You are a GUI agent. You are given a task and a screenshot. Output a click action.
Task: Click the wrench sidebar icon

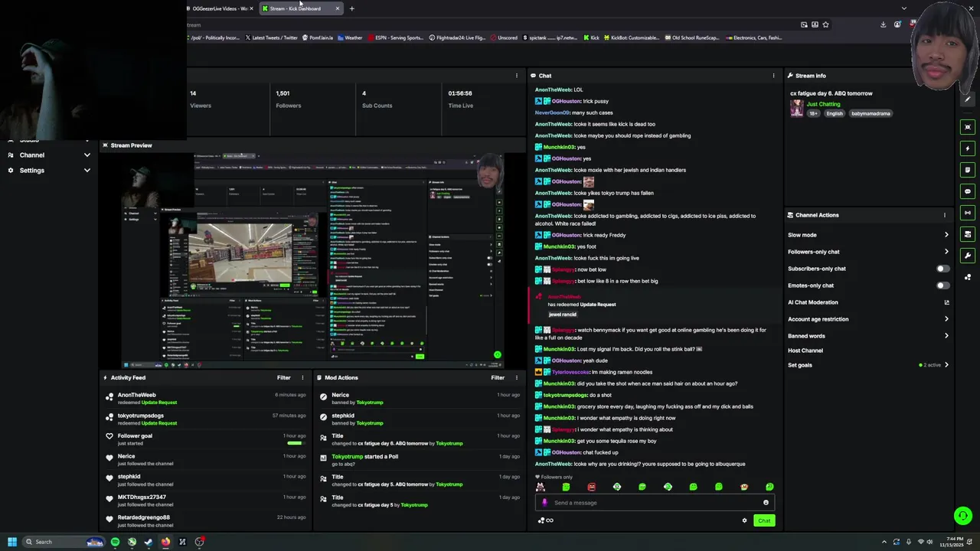point(968,256)
